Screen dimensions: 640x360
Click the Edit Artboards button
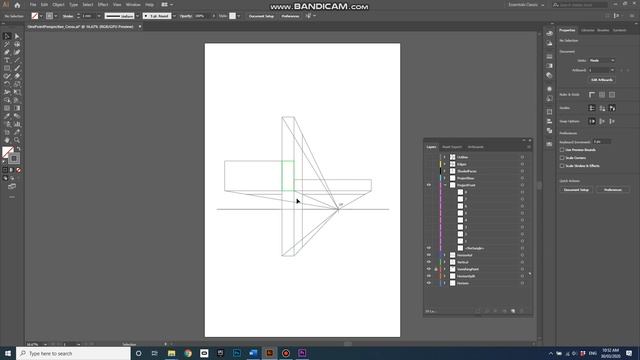click(602, 80)
